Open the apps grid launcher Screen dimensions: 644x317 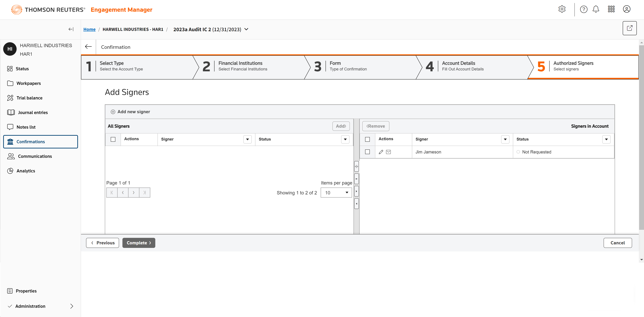click(x=611, y=9)
